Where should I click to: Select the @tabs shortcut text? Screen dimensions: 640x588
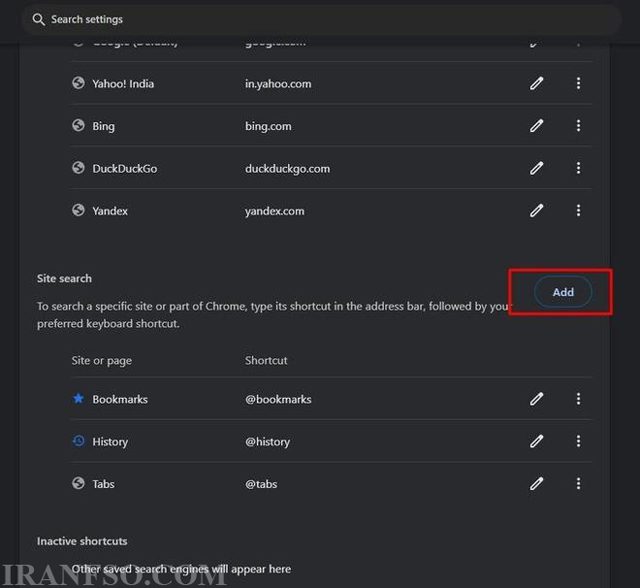261,484
